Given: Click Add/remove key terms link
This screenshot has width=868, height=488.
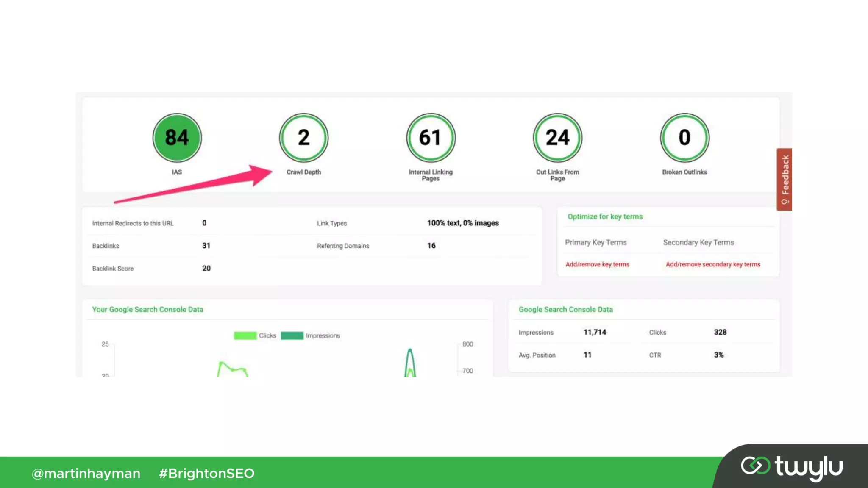Looking at the screenshot, I should [597, 264].
